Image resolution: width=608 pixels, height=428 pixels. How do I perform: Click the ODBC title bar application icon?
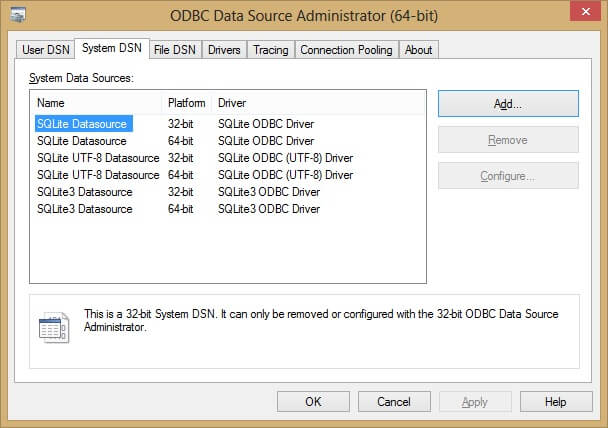(x=16, y=14)
